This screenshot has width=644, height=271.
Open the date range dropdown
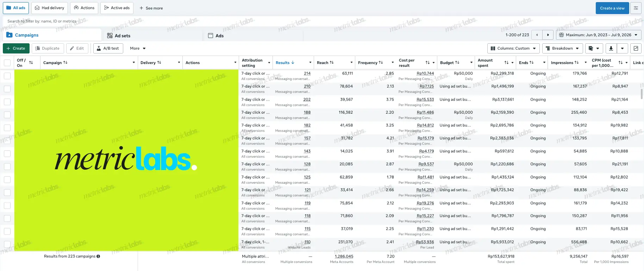[599, 35]
